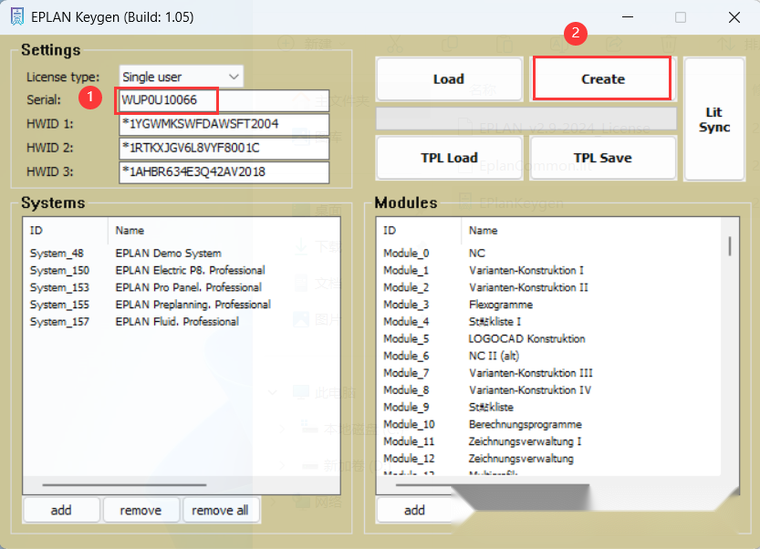The image size is (760, 549).
Task: Select Module_11 Zeichnungsverwaltung I row
Action: (x=549, y=441)
